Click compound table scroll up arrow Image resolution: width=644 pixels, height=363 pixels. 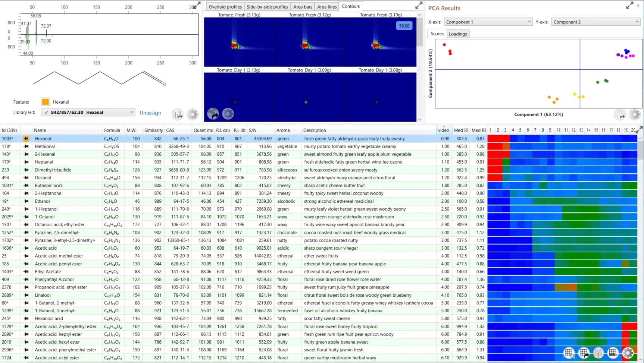640,138
